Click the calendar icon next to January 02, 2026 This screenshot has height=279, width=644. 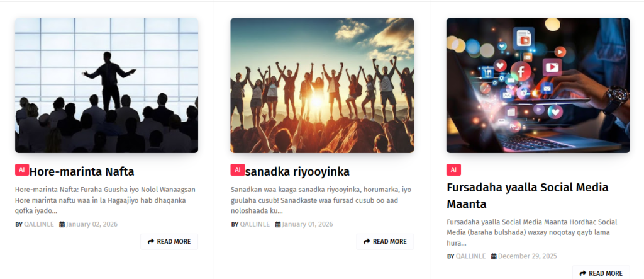tap(62, 224)
